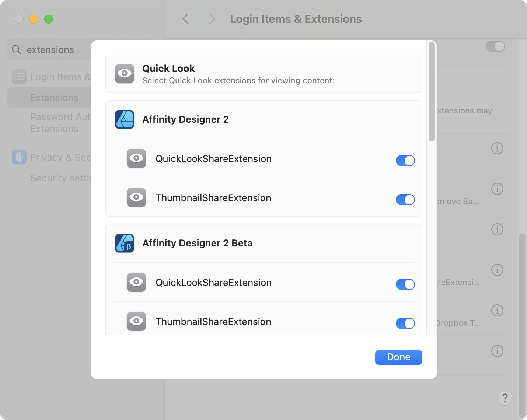Click 'Select Quick Look extensions for viewing content' text

coord(238,81)
